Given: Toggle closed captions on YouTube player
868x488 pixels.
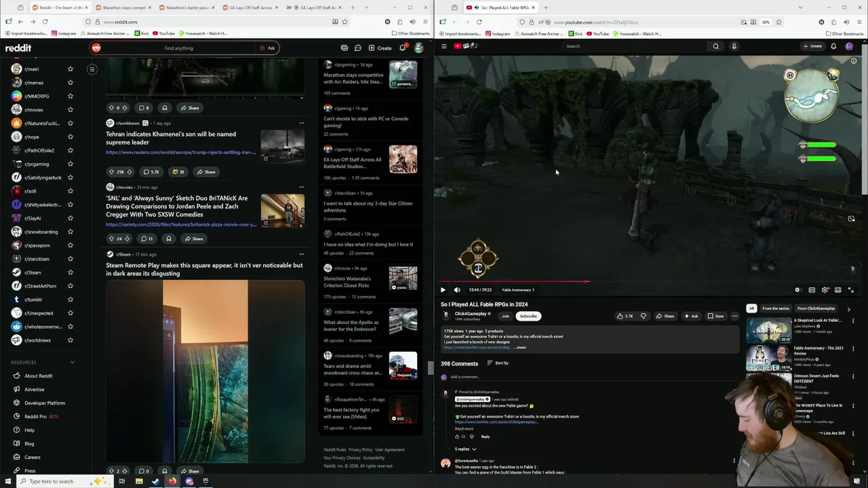Looking at the screenshot, I should [x=812, y=290].
